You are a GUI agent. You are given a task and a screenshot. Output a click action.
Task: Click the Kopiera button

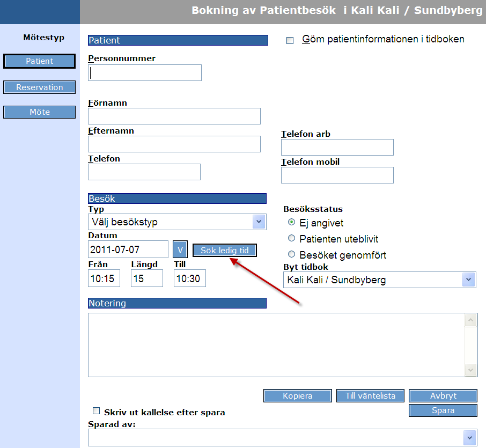click(298, 395)
